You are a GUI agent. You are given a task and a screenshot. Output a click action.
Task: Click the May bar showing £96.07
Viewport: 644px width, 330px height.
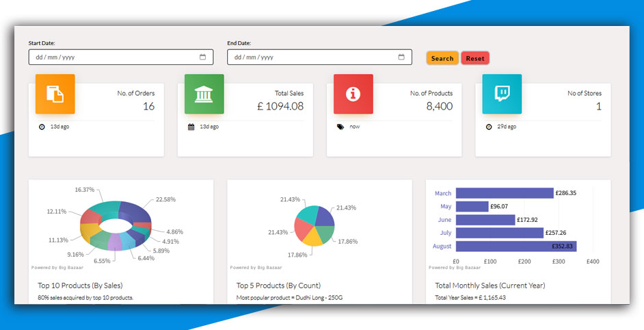[x=472, y=206]
